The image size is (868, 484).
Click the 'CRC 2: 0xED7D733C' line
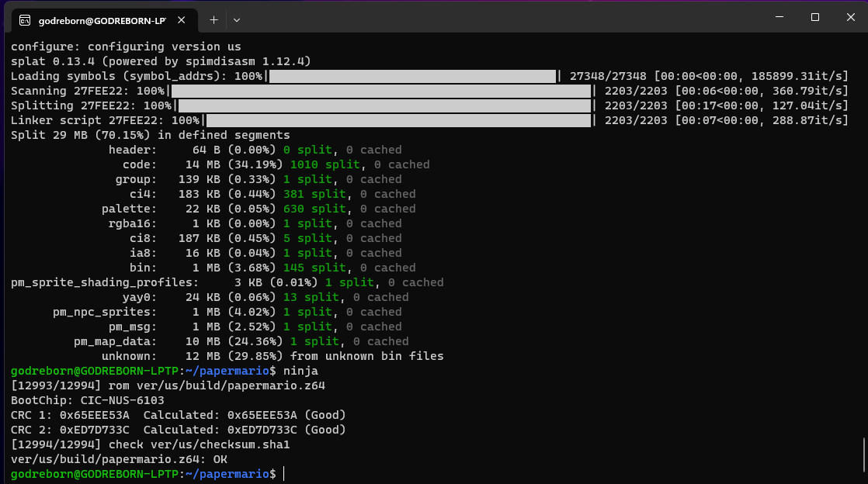click(179, 430)
